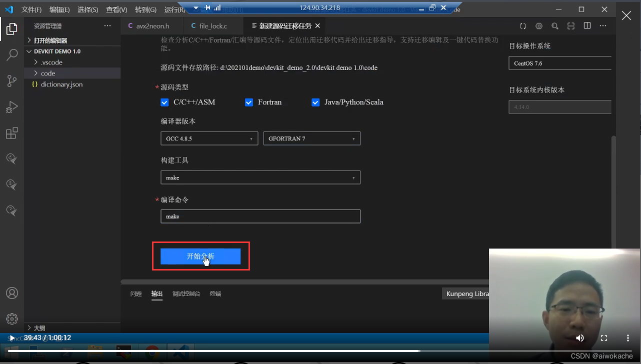Open the Accounts icon in activity bar
Screen dimensions: 641x364
click(x=12, y=293)
